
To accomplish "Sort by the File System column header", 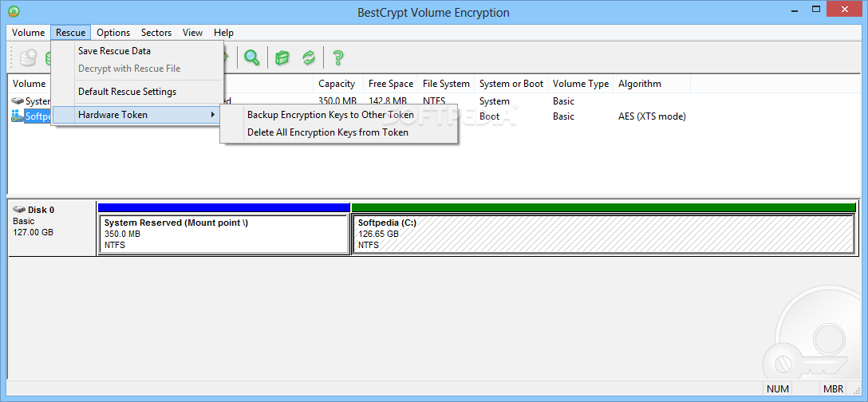I will tap(446, 84).
